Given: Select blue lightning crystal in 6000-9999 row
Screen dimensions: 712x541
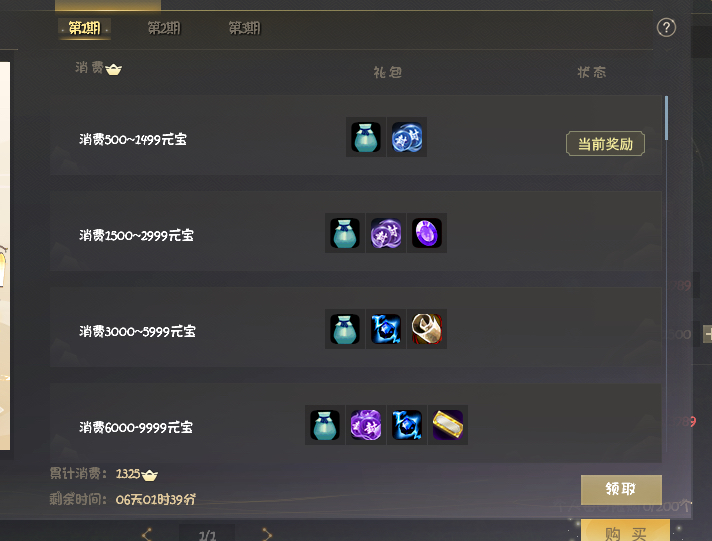Looking at the screenshot, I should pyautogui.click(x=407, y=425).
